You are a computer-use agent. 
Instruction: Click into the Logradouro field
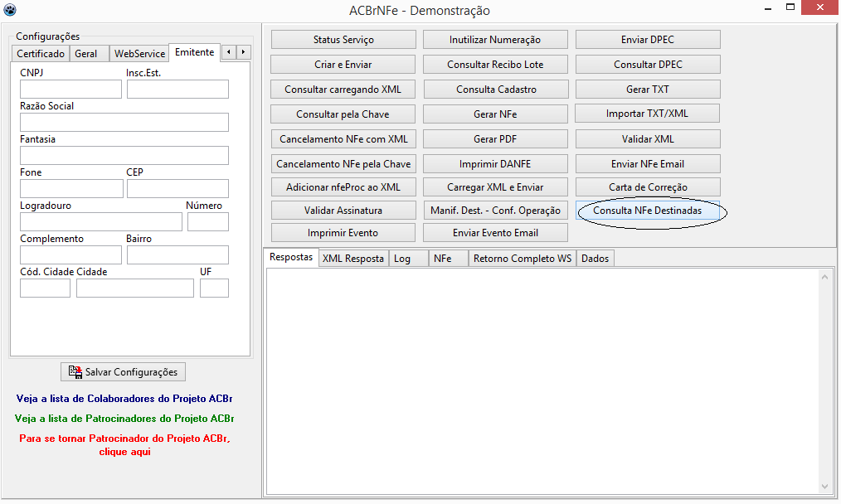(x=101, y=222)
